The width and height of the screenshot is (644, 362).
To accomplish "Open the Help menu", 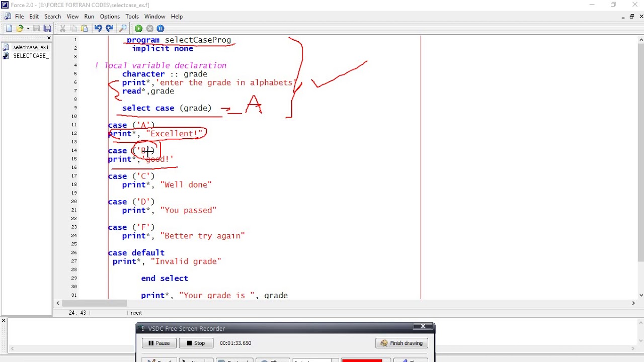I will point(177,17).
